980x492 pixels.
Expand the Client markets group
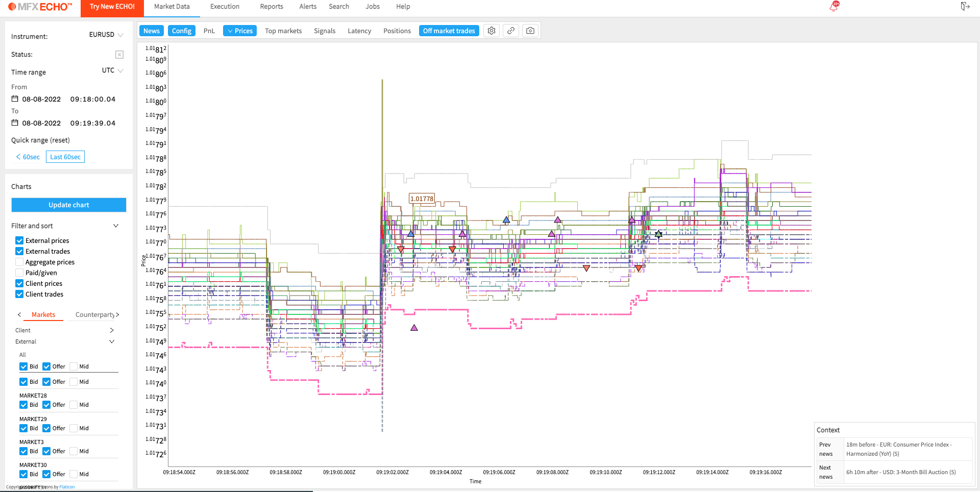click(x=112, y=330)
